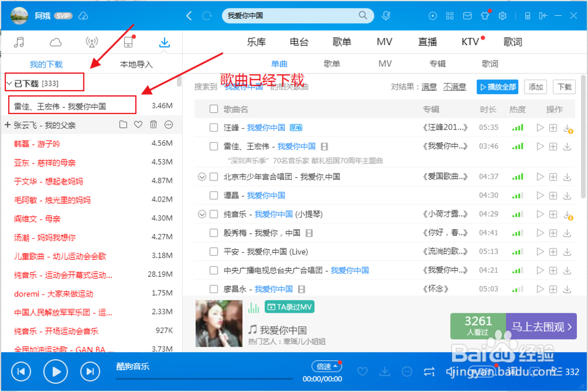The image size is (588, 392).
Task: Seek on the playback progress bar
Action: click(x=205, y=379)
